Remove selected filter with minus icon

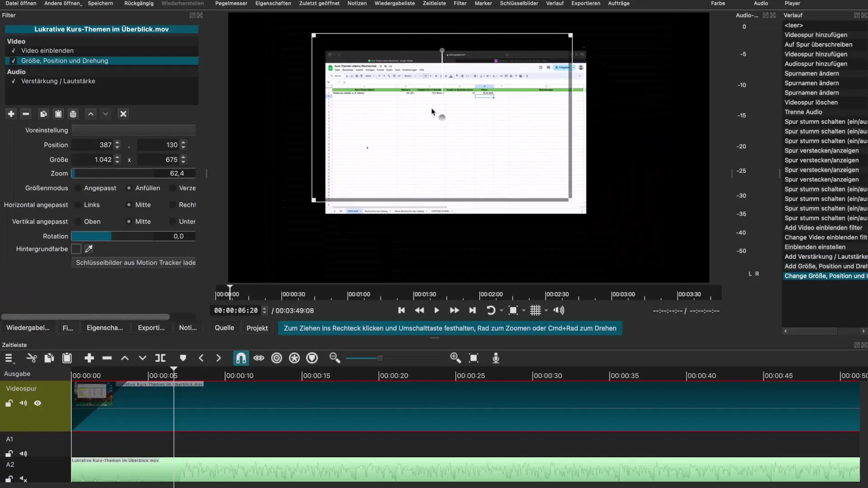pyautogui.click(x=26, y=114)
